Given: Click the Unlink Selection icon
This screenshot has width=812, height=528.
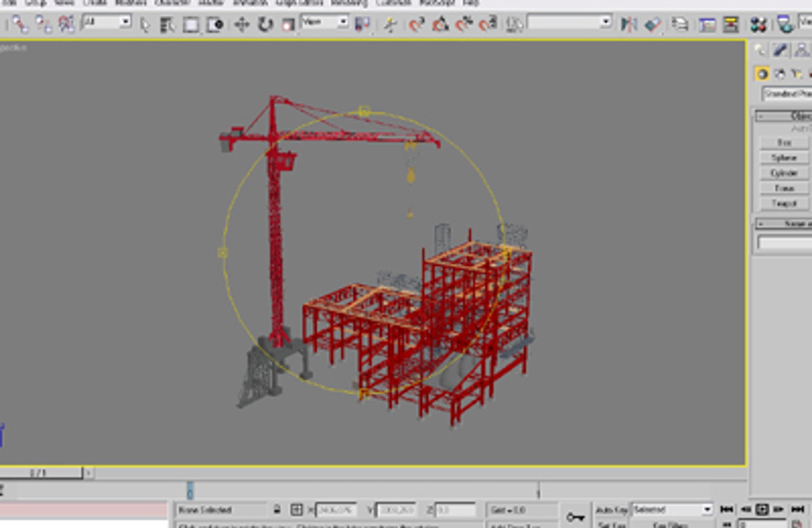Looking at the screenshot, I should pyautogui.click(x=43, y=24).
